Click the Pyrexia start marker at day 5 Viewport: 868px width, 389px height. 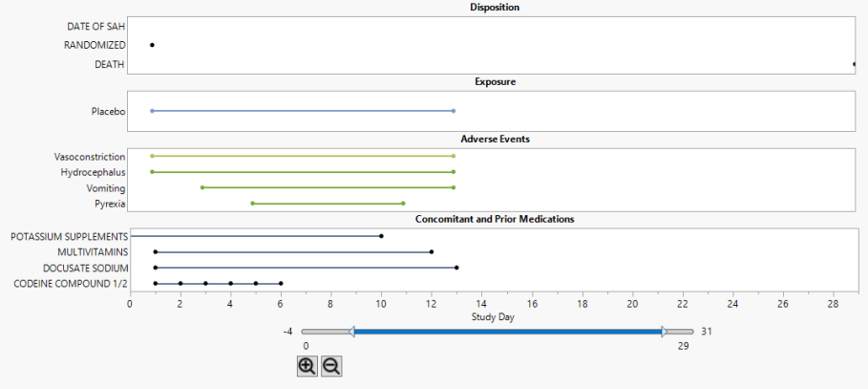252,204
